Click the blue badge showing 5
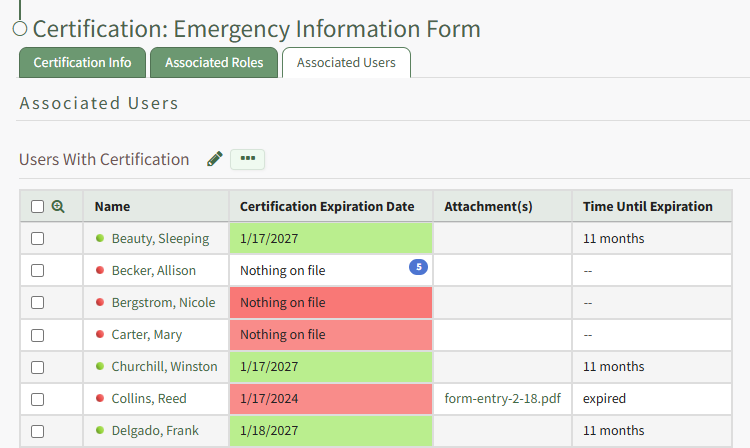The image size is (750, 448). click(x=418, y=267)
